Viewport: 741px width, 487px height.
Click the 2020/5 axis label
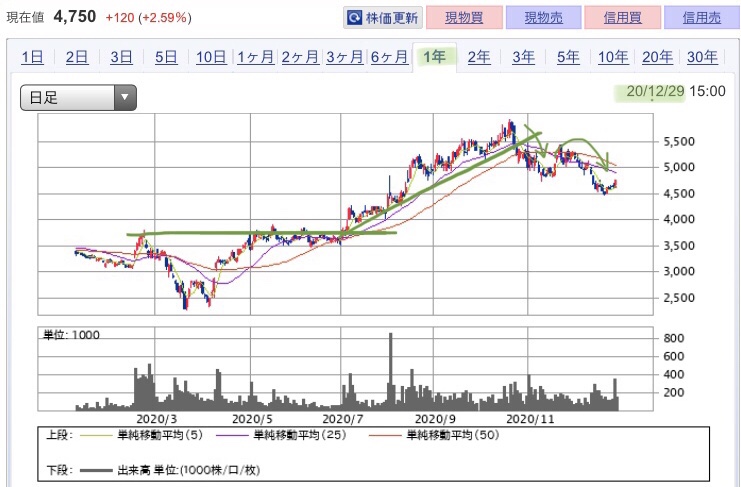click(x=252, y=419)
